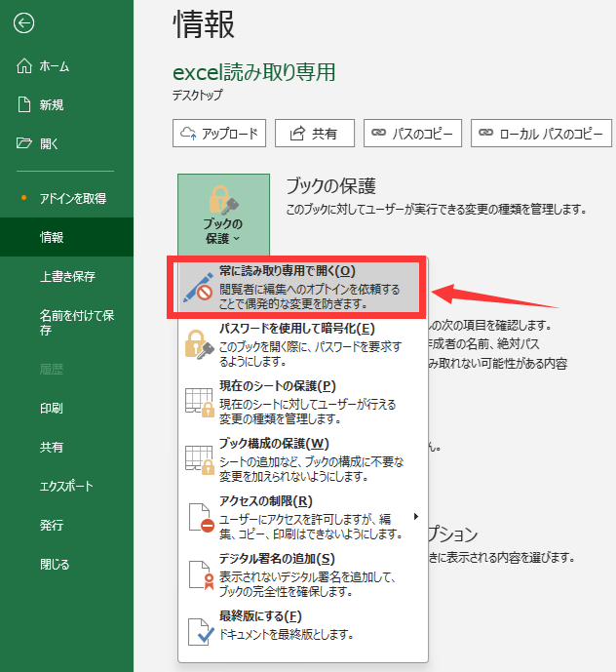Click the アップロード button

[x=219, y=134]
